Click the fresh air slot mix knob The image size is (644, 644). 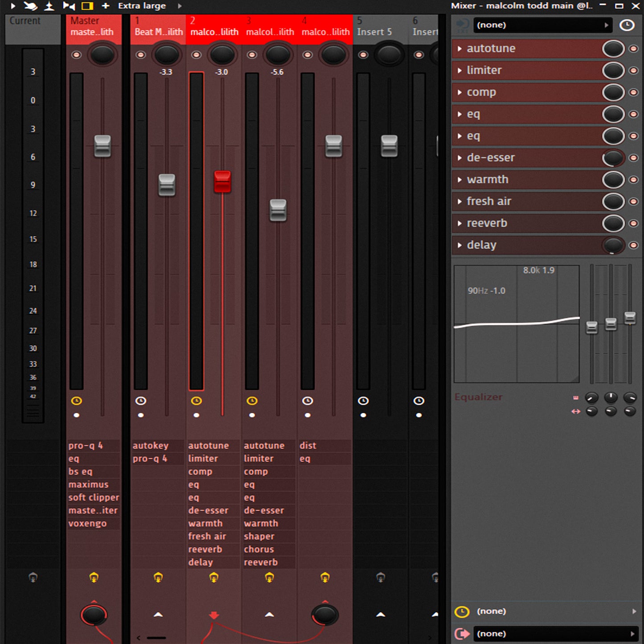click(613, 201)
